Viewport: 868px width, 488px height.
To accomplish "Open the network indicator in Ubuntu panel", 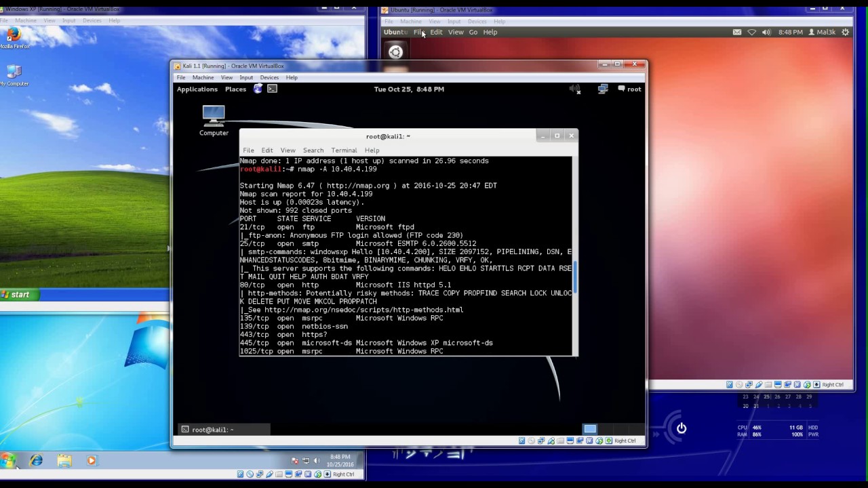I will point(751,32).
